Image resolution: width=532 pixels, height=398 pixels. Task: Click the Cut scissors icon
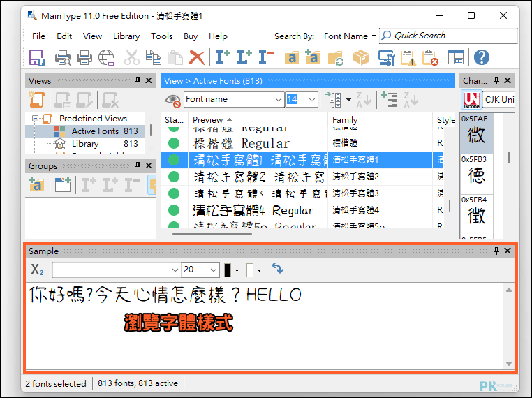[132, 57]
